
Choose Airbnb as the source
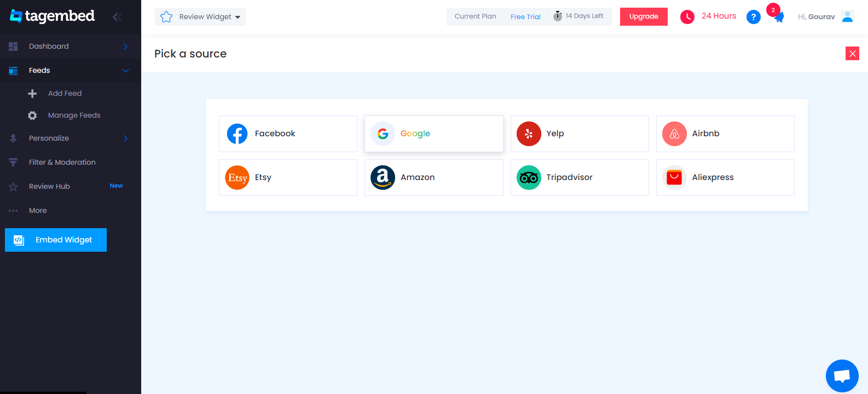[725, 134]
